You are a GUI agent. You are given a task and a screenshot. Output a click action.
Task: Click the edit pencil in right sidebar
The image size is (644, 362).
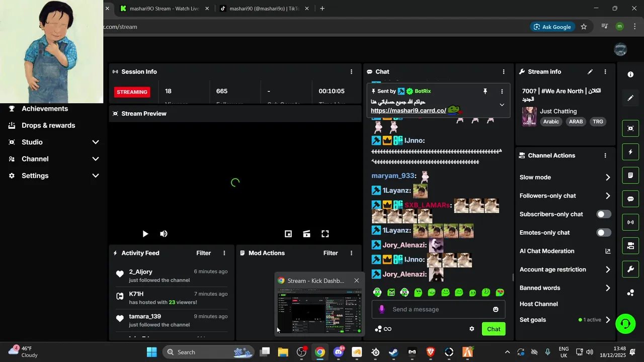(x=630, y=98)
